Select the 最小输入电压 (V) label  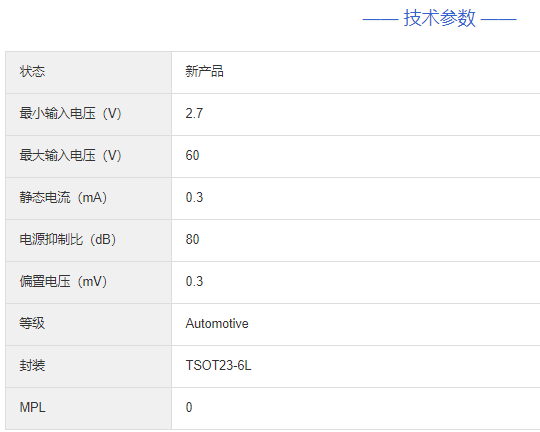click(71, 113)
